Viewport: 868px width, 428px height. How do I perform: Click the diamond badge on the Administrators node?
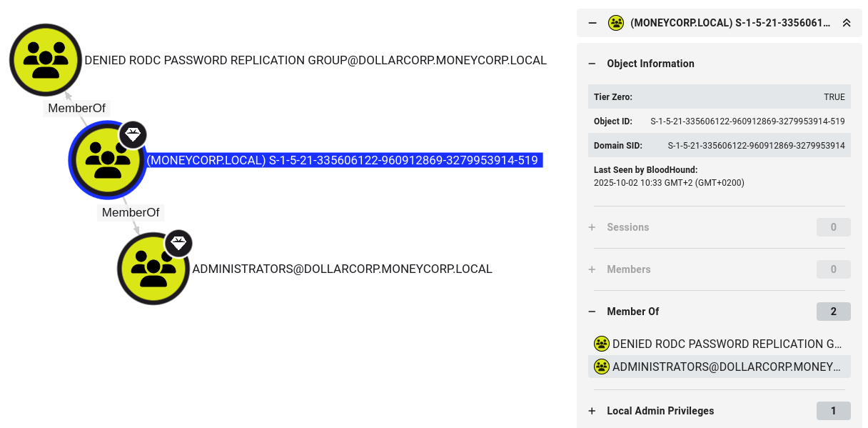pos(179,244)
